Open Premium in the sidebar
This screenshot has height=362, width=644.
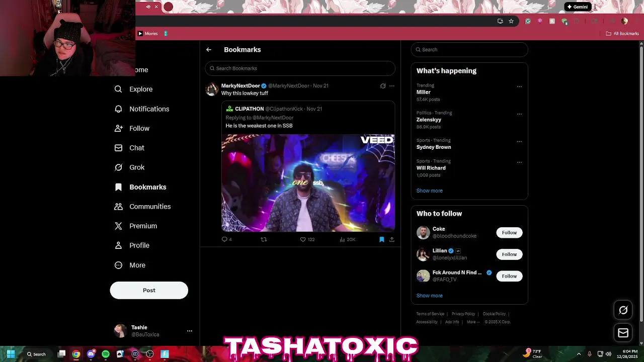136,226
